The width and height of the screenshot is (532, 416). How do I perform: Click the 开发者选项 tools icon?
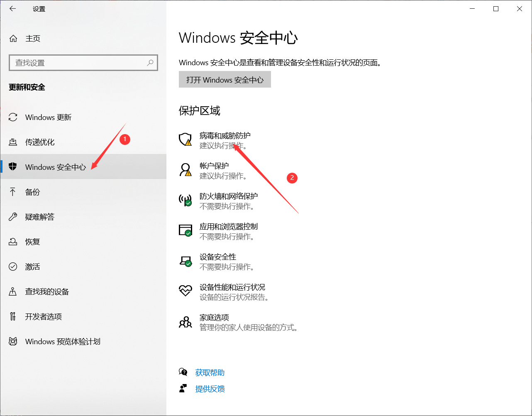pos(13,316)
